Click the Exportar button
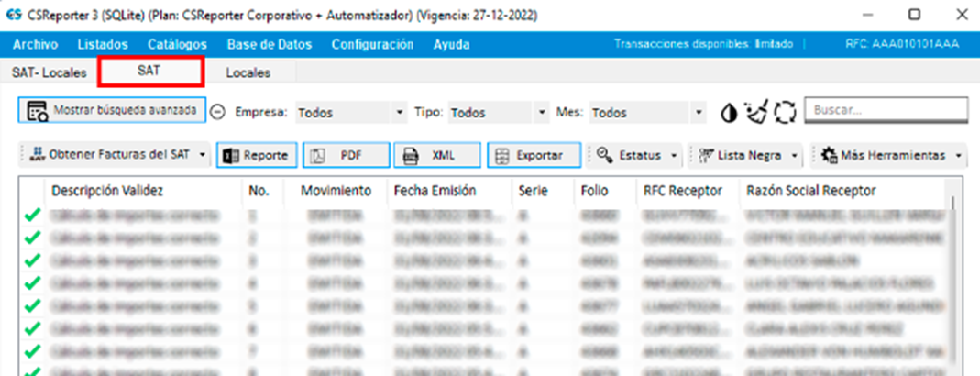The image size is (980, 376). 534,155
